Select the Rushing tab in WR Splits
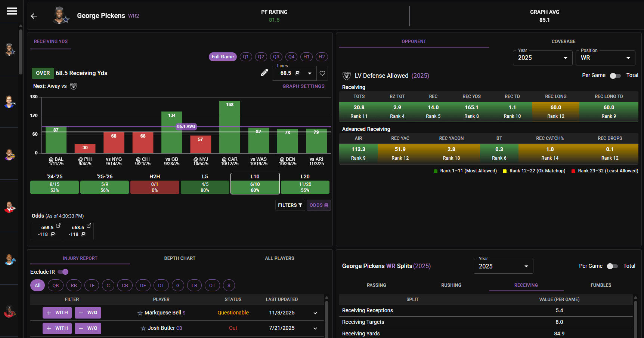 pos(451,285)
